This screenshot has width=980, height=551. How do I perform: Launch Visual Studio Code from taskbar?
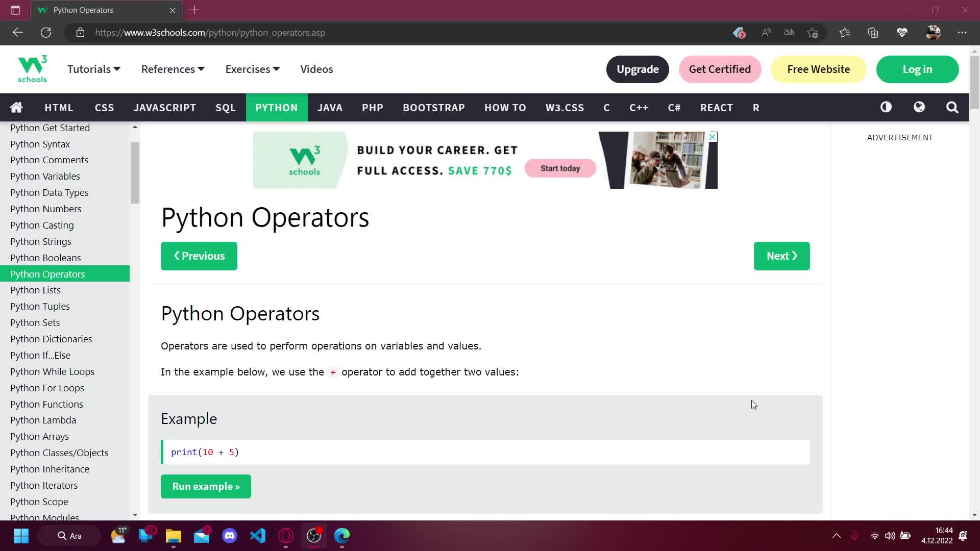pyautogui.click(x=258, y=536)
